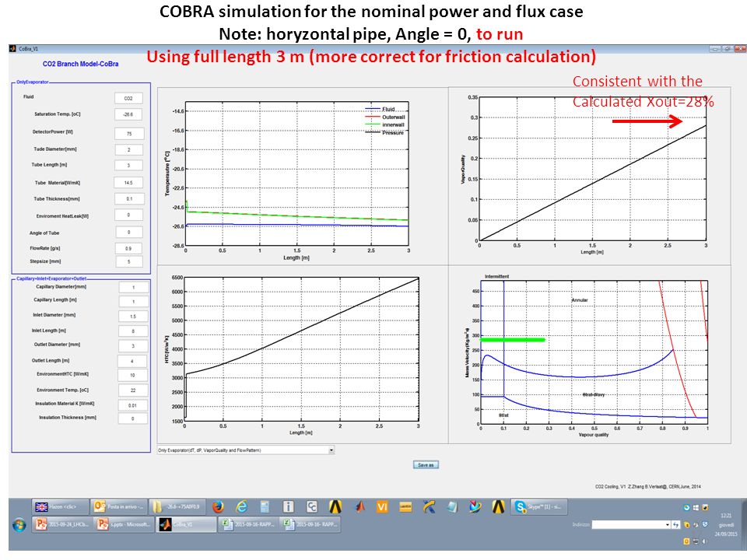This screenshot has width=747, height=560.
Task: Select the EnvironmentHTC [W/mK] field
Action: [133, 375]
